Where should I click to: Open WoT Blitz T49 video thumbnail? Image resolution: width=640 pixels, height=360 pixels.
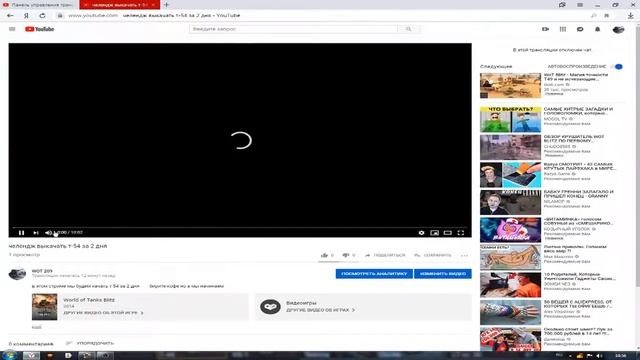pos(510,86)
